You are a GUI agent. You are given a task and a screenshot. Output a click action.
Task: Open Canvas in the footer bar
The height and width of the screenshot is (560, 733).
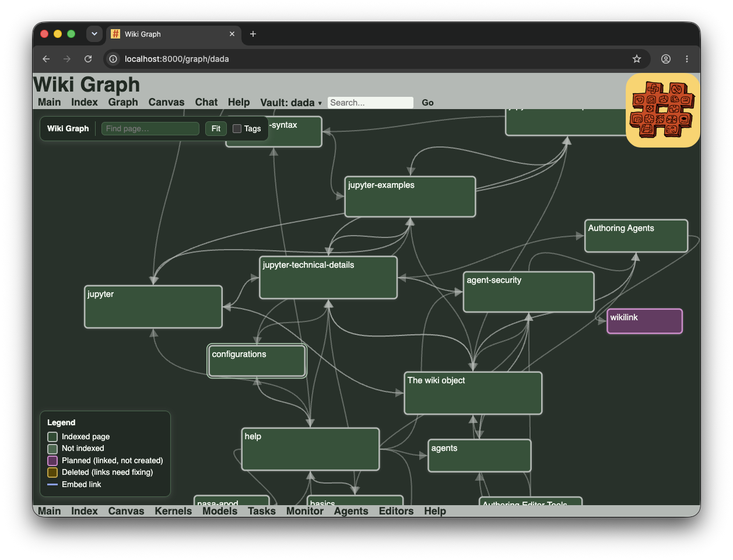pyautogui.click(x=126, y=511)
